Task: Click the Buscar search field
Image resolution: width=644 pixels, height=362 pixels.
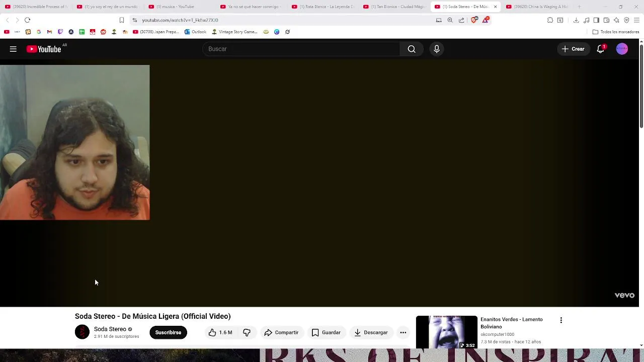Action: click(301, 49)
